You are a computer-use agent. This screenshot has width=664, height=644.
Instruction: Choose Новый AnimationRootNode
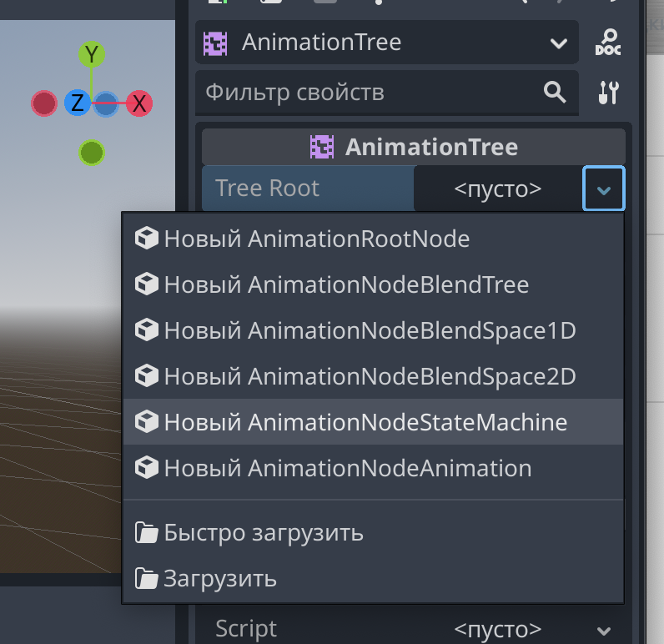tap(373, 239)
